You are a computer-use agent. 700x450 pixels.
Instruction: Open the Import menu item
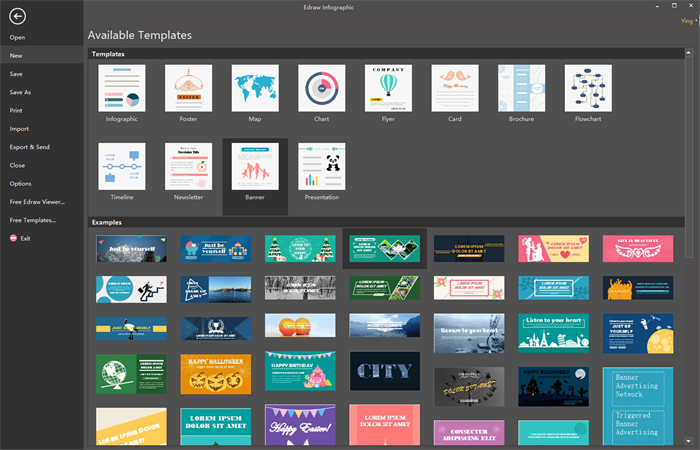(19, 129)
